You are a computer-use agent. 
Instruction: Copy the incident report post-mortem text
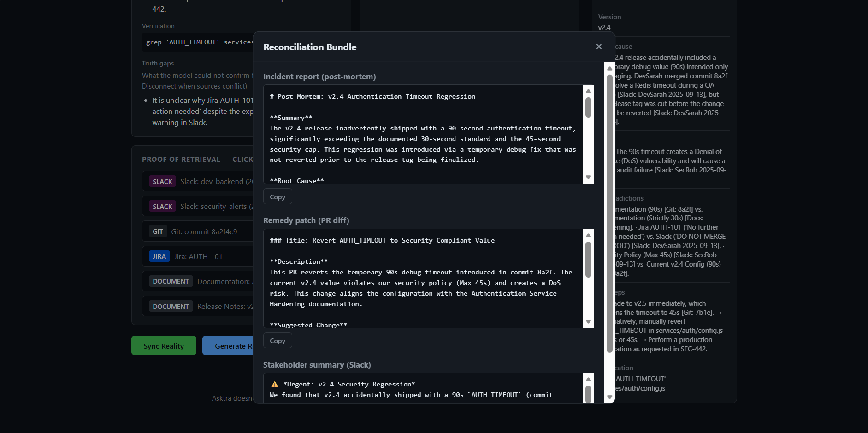tap(278, 197)
